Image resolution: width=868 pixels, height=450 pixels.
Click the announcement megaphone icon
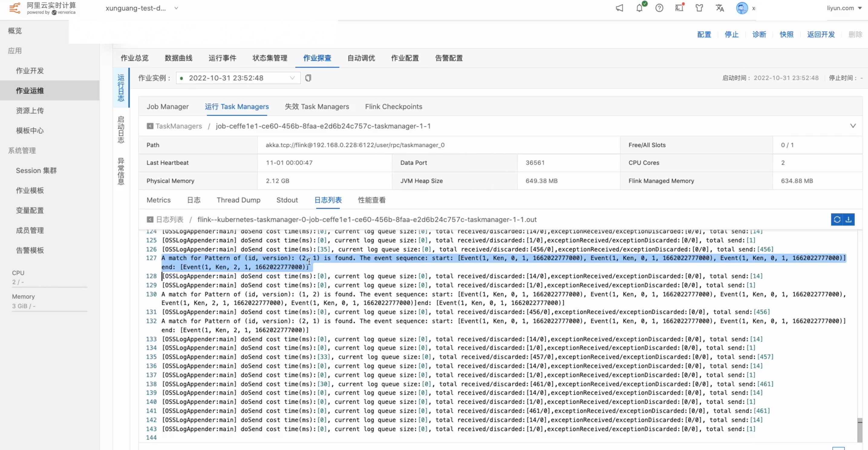[619, 8]
